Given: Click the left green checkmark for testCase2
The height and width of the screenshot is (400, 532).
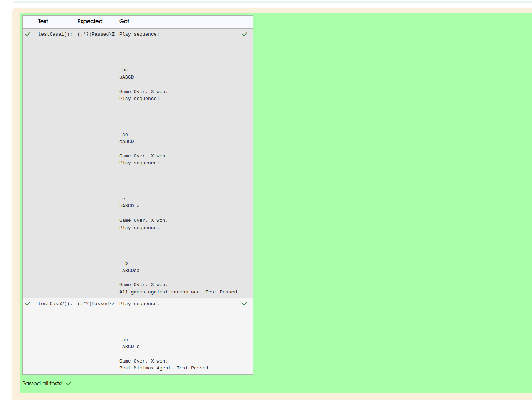Looking at the screenshot, I should [x=28, y=304].
